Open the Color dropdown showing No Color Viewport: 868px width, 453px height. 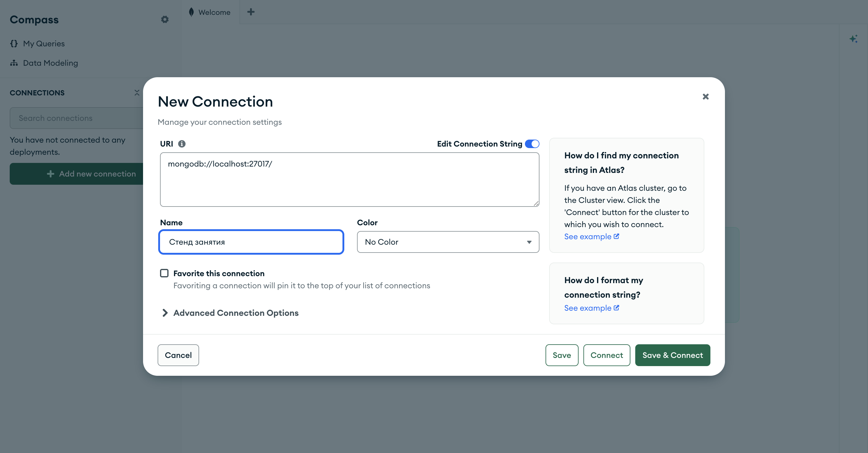pyautogui.click(x=448, y=242)
